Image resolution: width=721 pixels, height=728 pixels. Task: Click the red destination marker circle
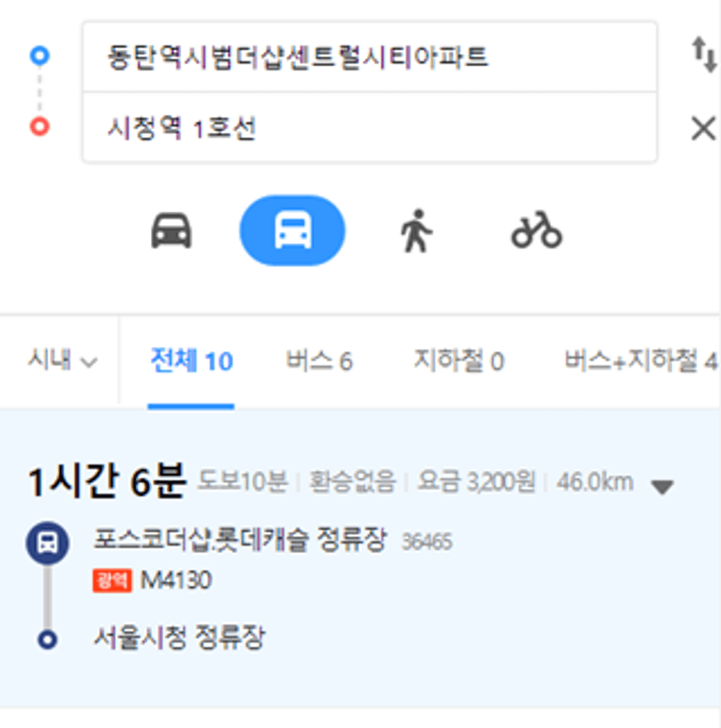point(39,126)
